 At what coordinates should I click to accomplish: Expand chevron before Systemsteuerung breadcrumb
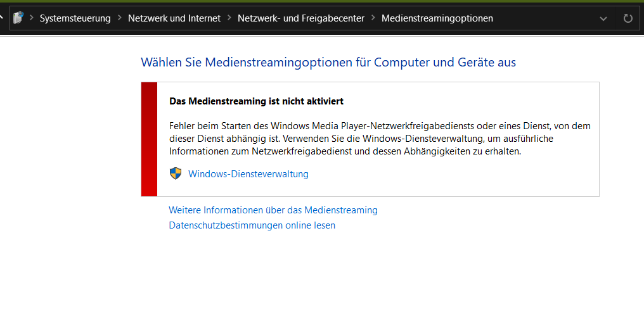point(32,18)
